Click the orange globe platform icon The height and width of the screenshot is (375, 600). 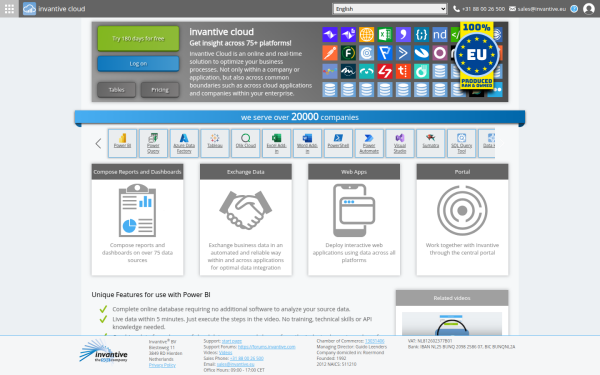(366, 34)
